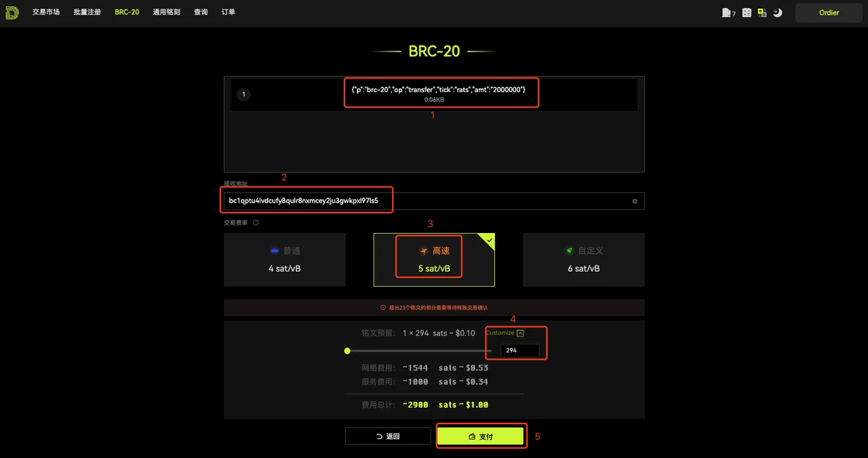Expand the 订单 menu item
Screen dimensions: 868x458
click(x=229, y=12)
